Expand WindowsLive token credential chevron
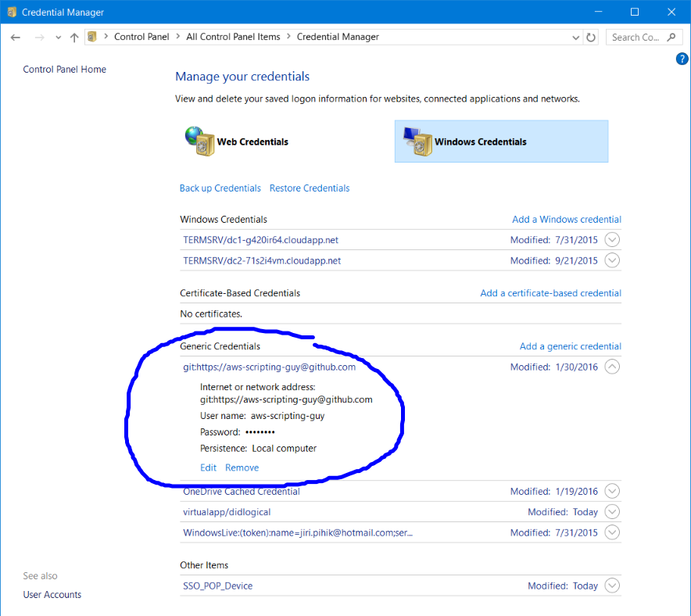This screenshot has height=616, width=691. [x=612, y=532]
